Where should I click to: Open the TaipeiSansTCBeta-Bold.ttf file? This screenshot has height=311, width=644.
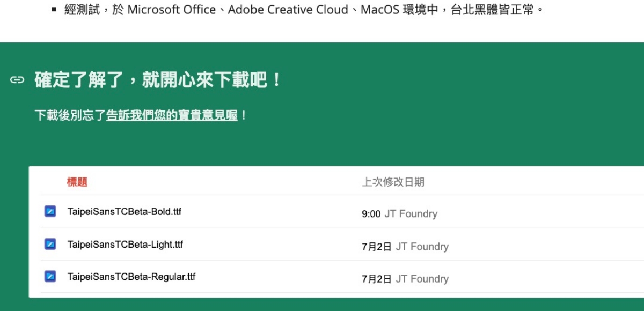pos(124,212)
